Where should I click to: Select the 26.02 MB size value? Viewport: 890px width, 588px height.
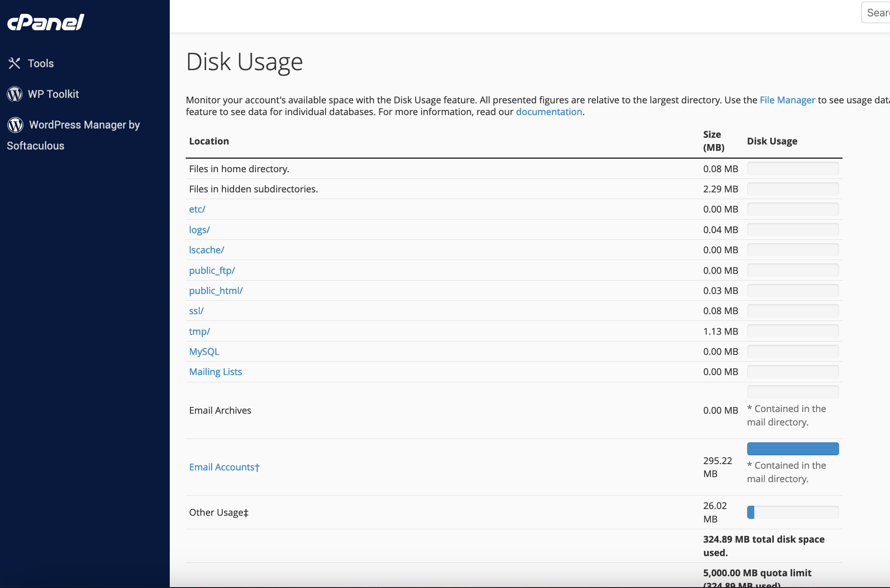point(715,512)
